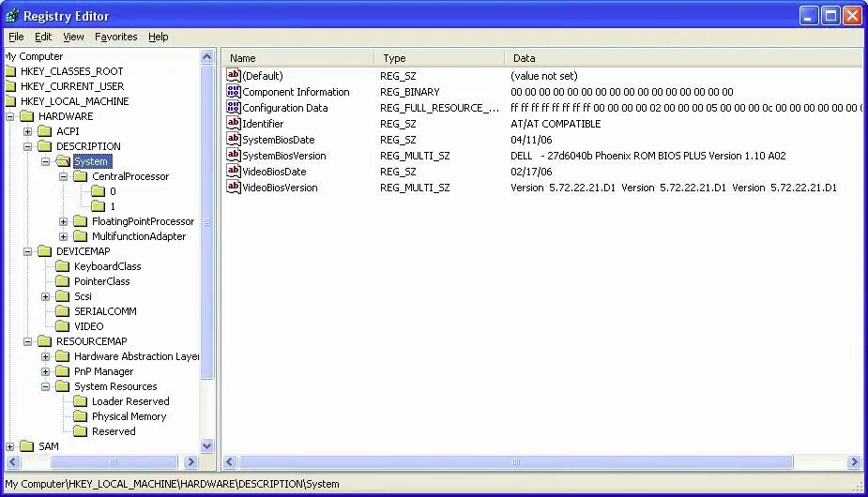The width and height of the screenshot is (868, 497).
Task: Click the tree pane scroll up arrow
Action: (x=207, y=56)
